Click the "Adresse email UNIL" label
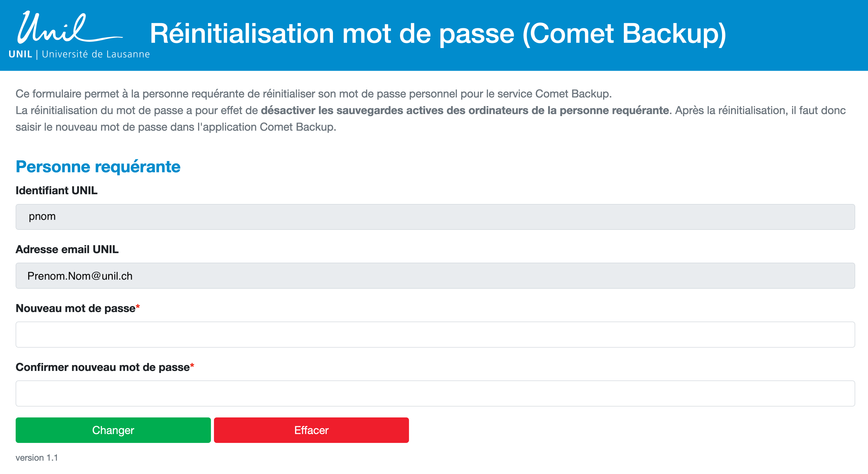Screen dimensions: 868x474 coord(67,249)
